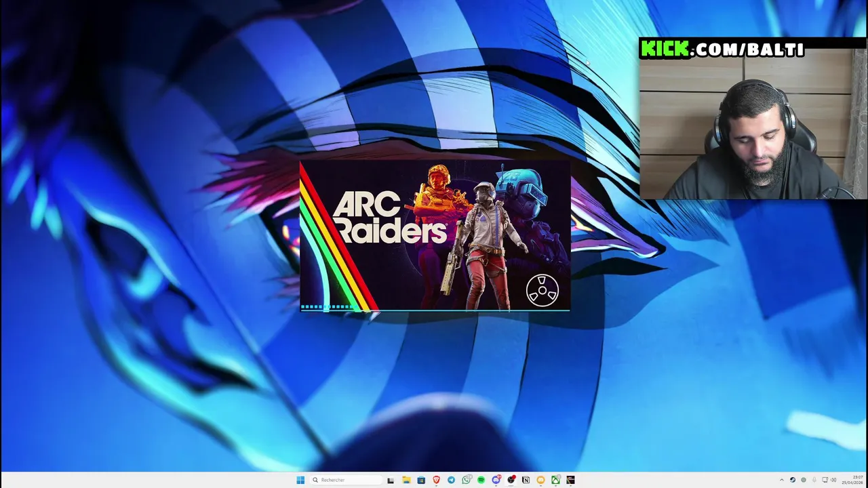The image size is (868, 488).
Task: Open File Explorer from the taskbar
Action: pyautogui.click(x=406, y=480)
